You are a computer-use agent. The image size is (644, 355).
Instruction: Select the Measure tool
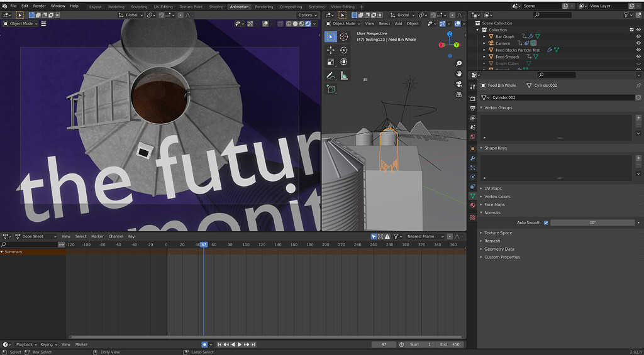click(344, 75)
